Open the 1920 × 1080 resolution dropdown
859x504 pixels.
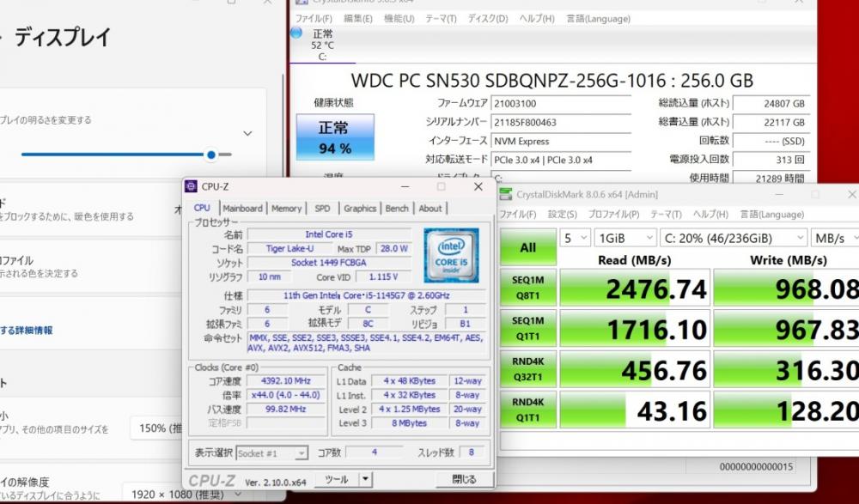point(186,495)
